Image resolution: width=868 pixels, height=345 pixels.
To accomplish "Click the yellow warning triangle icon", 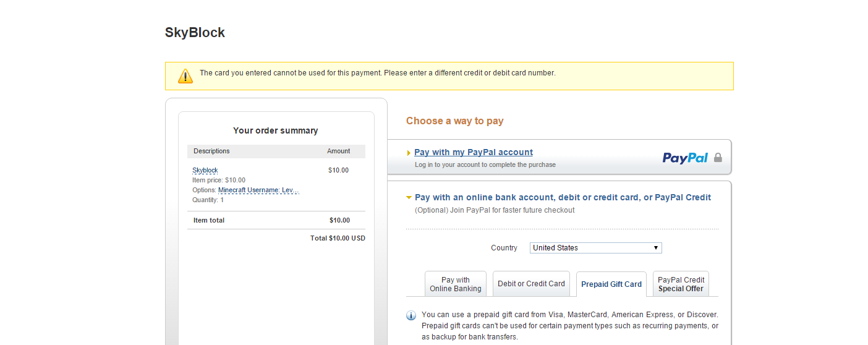I will point(185,76).
